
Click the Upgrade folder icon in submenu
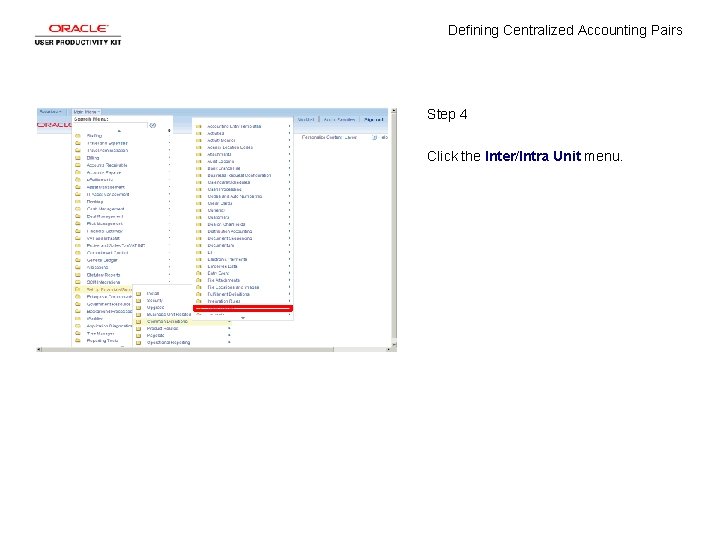[x=138, y=308]
